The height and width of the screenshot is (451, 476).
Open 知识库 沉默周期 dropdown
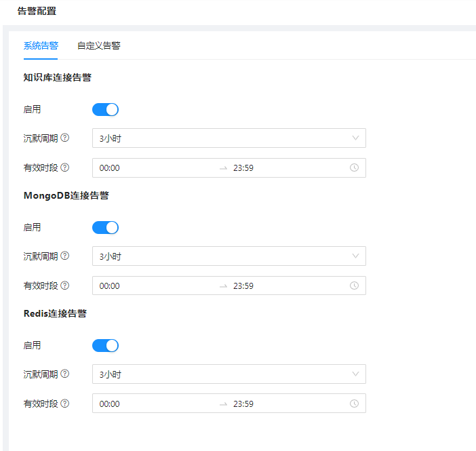click(x=229, y=138)
